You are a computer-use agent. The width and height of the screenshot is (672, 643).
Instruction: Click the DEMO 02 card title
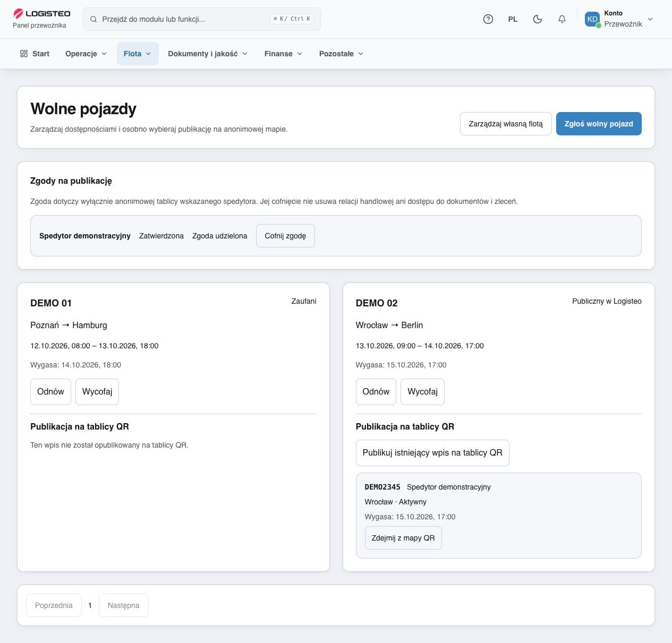pyautogui.click(x=377, y=303)
